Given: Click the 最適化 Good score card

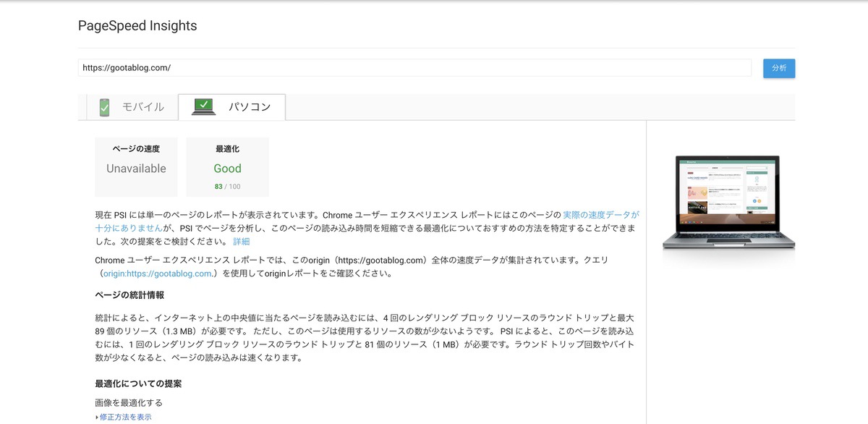Looking at the screenshot, I should coord(227,167).
